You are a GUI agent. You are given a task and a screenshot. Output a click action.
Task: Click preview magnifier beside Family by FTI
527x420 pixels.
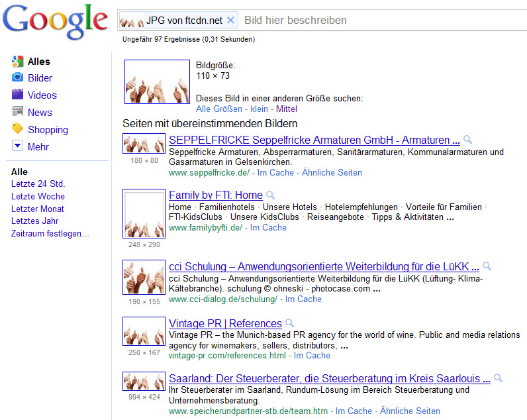[270, 195]
